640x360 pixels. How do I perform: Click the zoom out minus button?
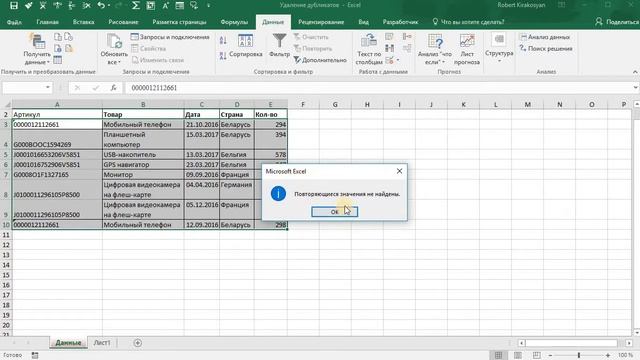point(550,356)
